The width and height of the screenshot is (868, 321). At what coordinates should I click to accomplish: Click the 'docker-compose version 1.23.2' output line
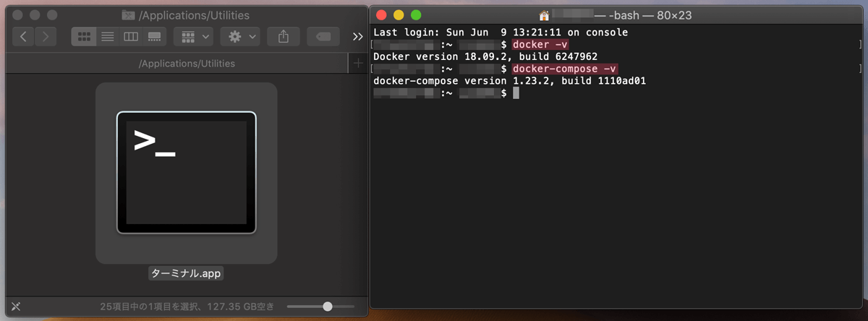point(509,81)
